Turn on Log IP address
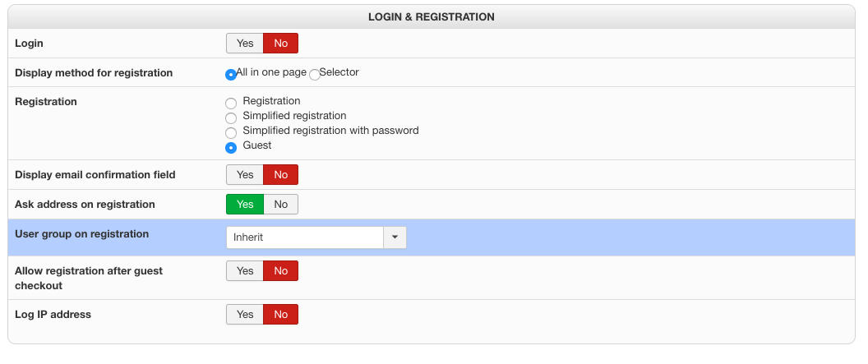 tap(245, 315)
